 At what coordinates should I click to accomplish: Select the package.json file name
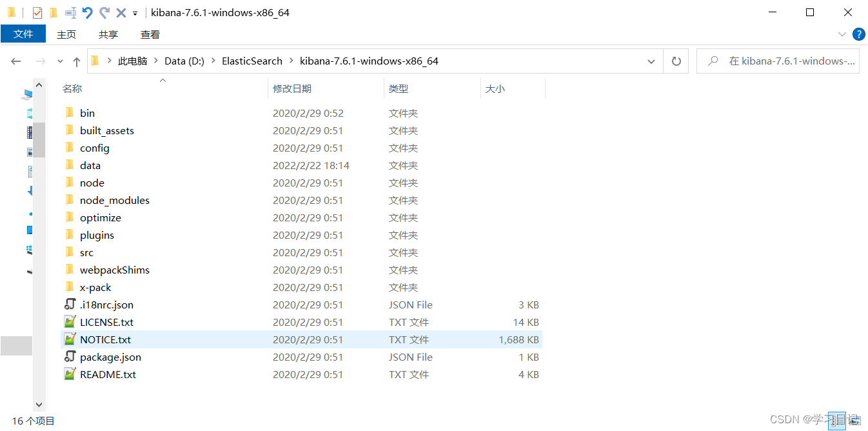coord(110,357)
